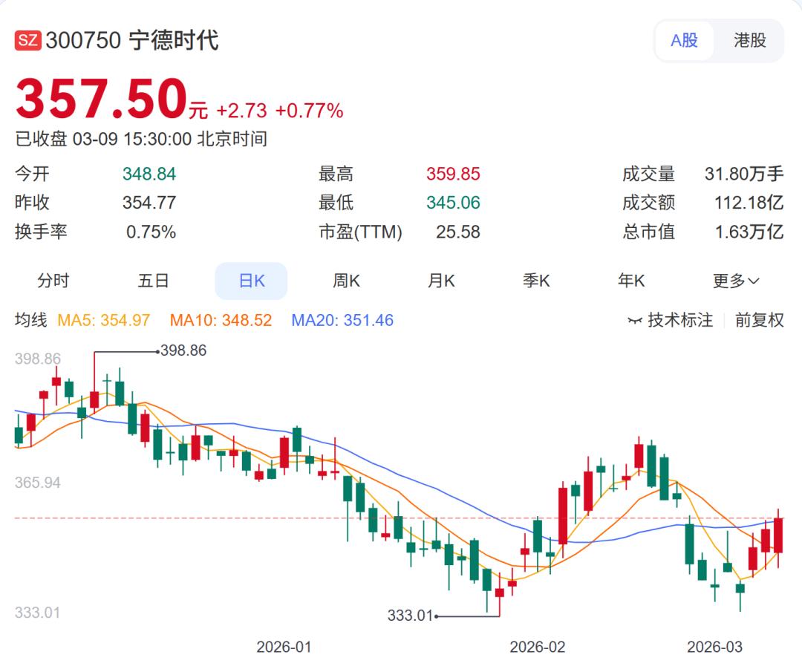This screenshot has width=802, height=672.
Task: Click the 换手率 value 0.75%
Action: click(x=151, y=232)
